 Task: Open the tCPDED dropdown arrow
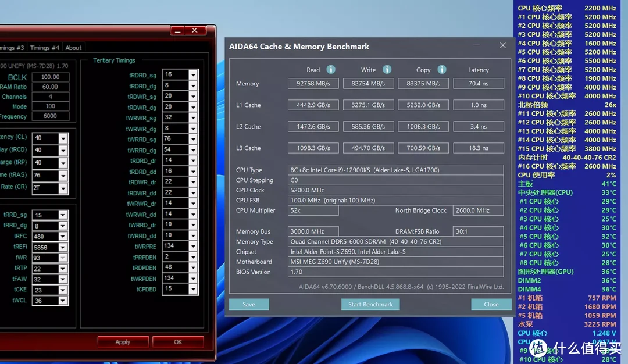pos(193,289)
